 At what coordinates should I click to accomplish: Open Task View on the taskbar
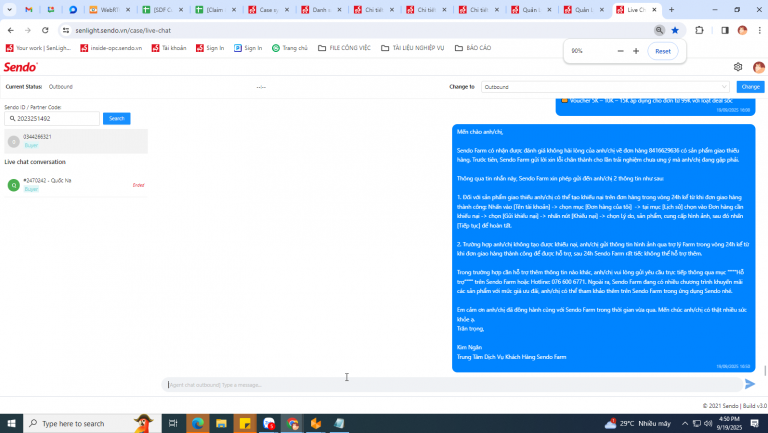[x=173, y=423]
